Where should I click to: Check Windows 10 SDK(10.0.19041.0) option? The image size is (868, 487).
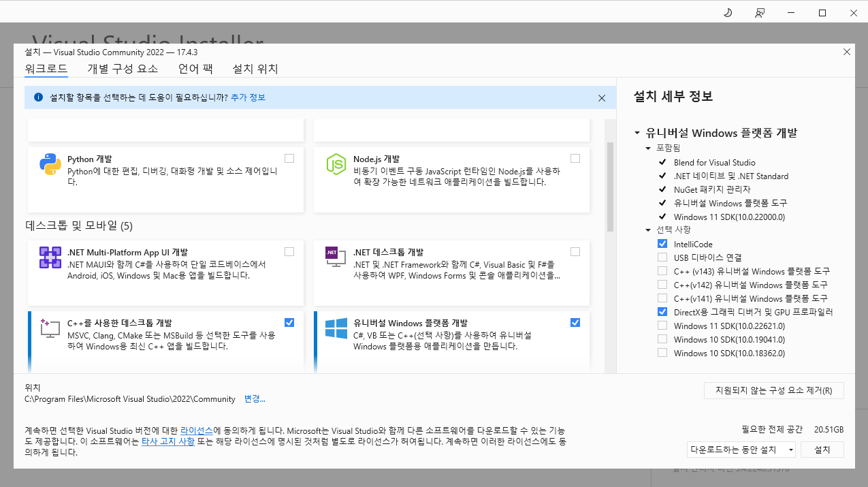point(662,339)
